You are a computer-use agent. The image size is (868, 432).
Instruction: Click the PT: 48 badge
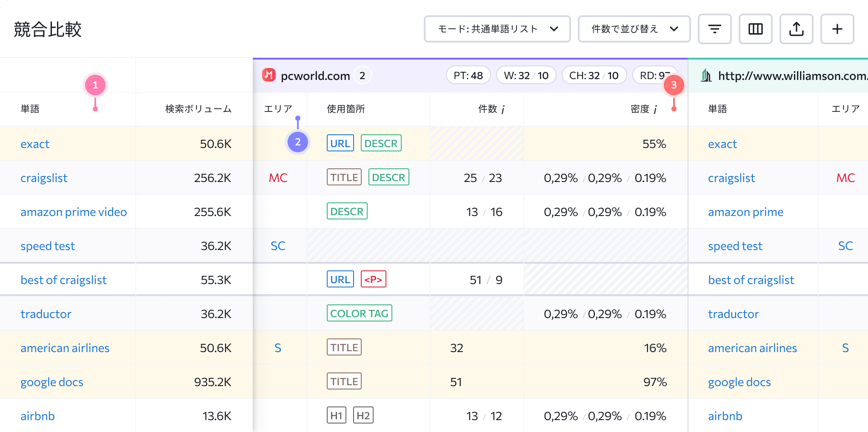pyautogui.click(x=468, y=75)
